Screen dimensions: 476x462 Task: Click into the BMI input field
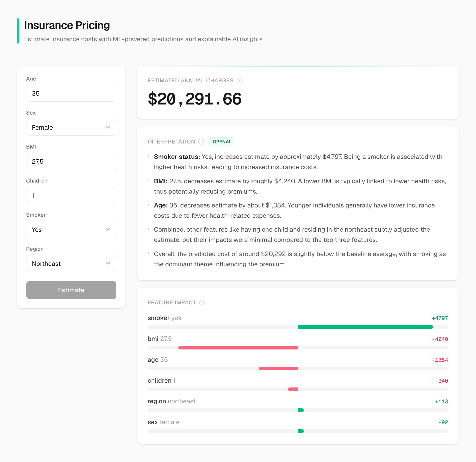click(x=71, y=162)
